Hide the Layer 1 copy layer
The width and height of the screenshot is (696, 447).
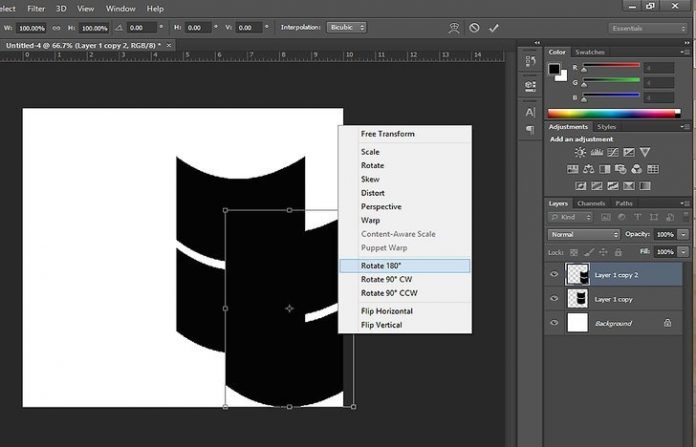point(552,299)
